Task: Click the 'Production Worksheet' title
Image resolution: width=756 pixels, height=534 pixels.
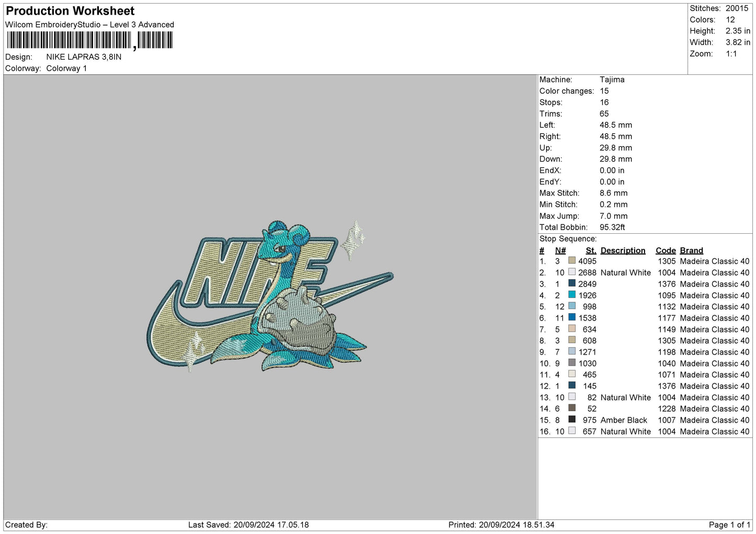Action: coord(70,11)
